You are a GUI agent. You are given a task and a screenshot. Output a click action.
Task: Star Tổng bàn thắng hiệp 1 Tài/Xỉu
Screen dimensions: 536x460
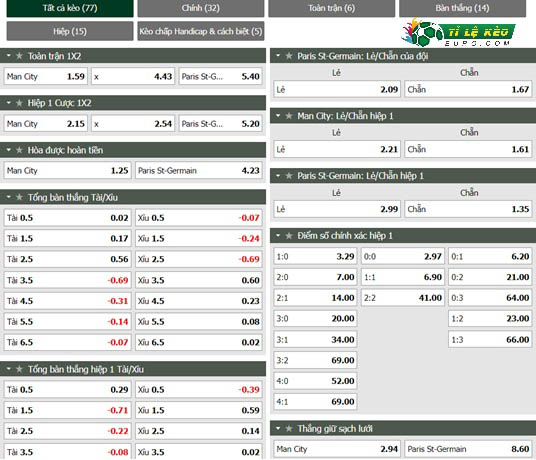click(x=19, y=369)
